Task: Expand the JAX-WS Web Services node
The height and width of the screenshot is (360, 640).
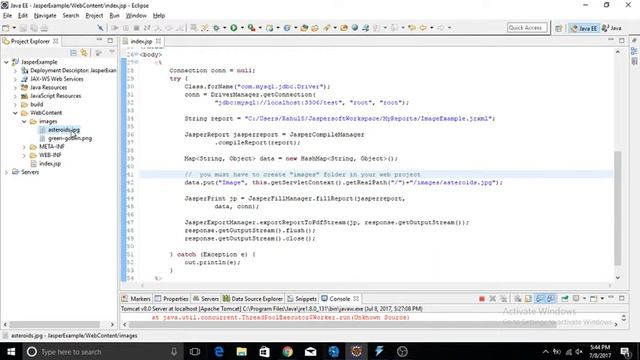Action: 16,79
